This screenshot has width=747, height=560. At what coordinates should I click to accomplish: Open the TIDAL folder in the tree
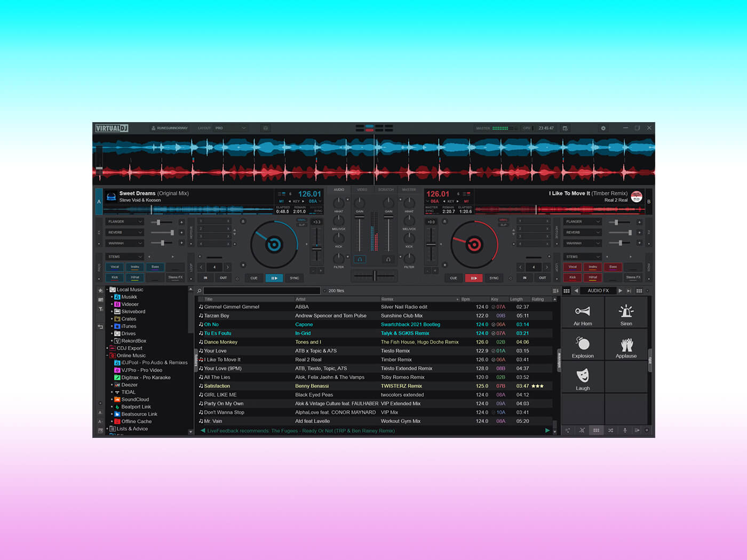point(128,392)
